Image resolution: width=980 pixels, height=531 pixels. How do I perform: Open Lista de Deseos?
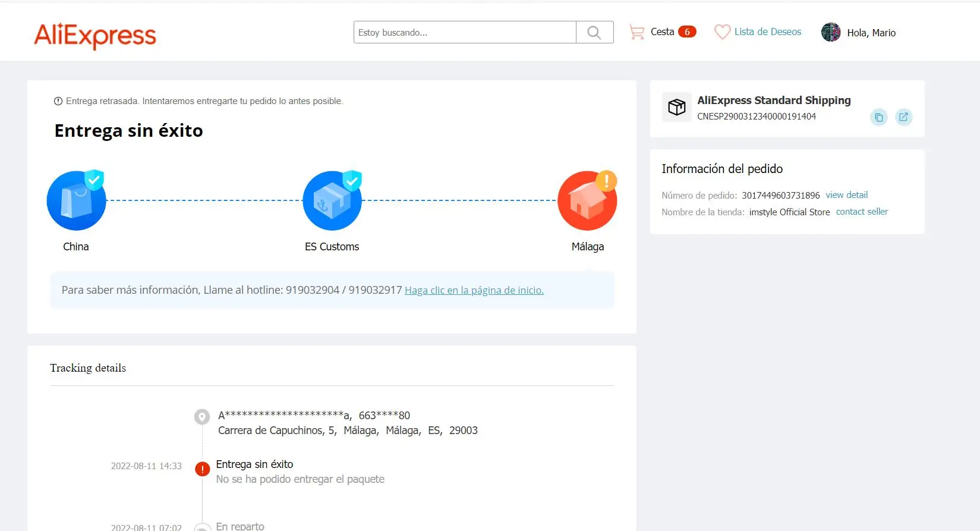(768, 32)
